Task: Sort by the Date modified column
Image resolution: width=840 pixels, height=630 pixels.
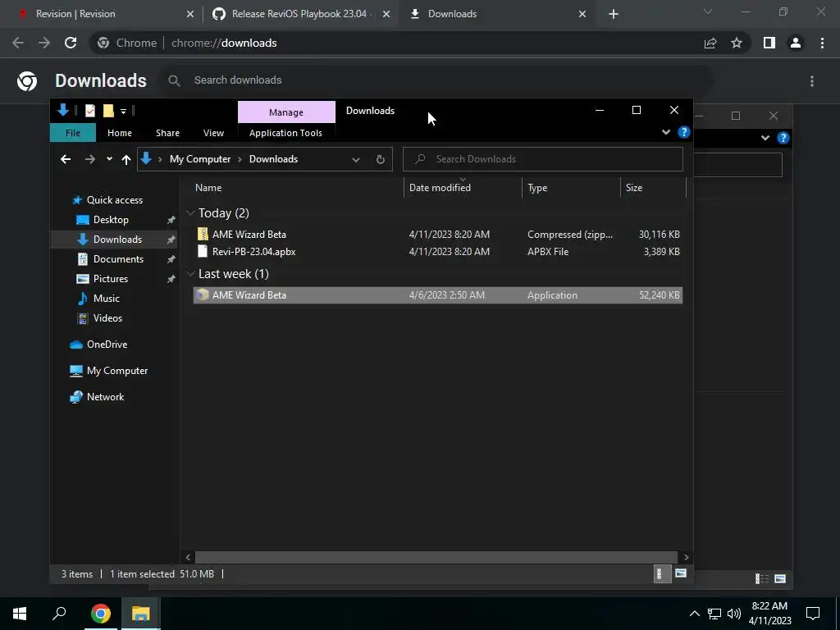Action: [x=440, y=188]
